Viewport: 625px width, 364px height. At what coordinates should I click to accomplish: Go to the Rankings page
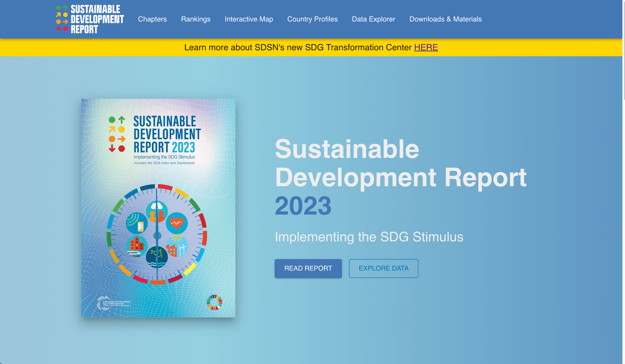click(x=196, y=19)
